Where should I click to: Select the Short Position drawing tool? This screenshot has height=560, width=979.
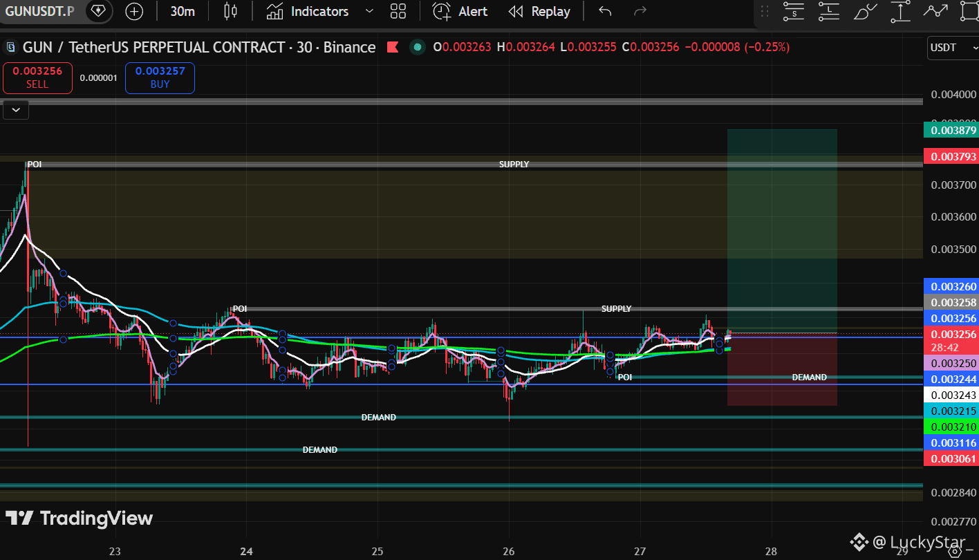pos(793,11)
